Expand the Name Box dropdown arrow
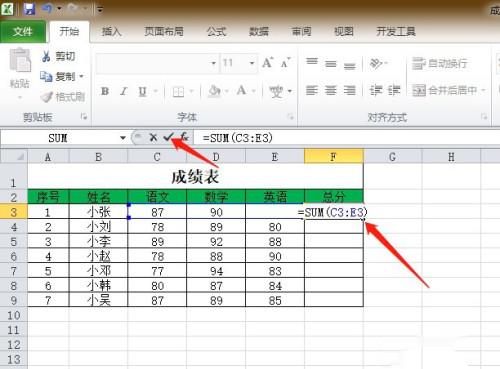500x369 pixels. (123, 138)
